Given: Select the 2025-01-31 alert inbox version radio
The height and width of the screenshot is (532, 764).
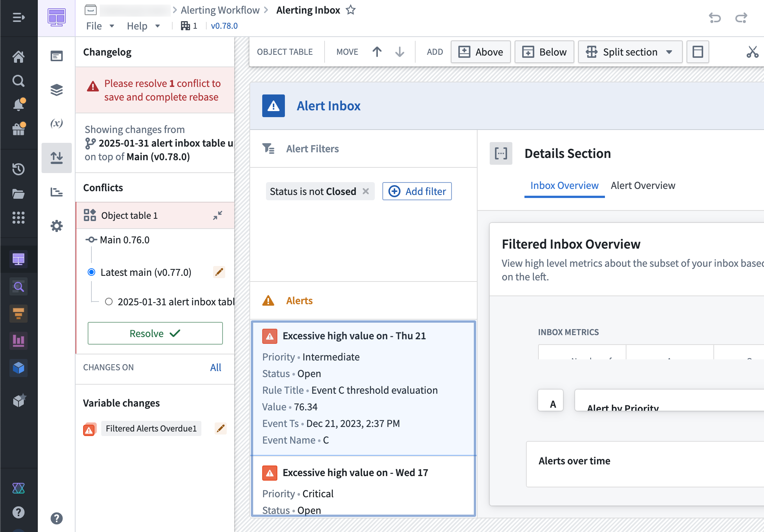Looking at the screenshot, I should click(109, 302).
